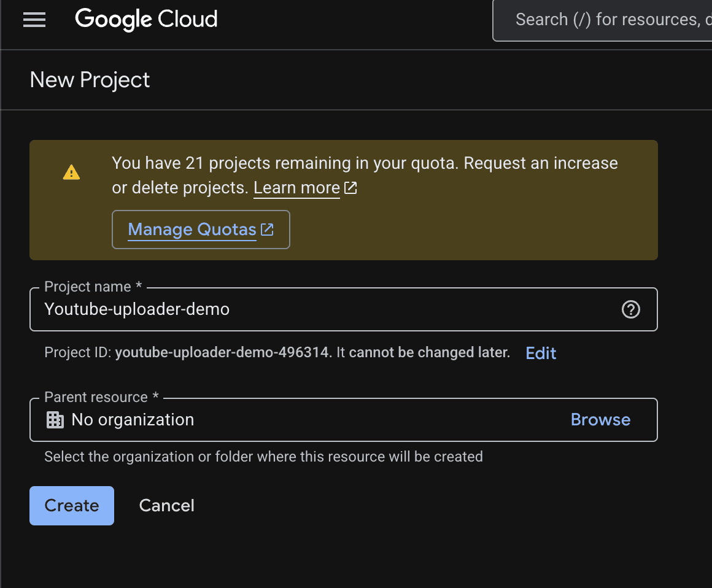
Task: Click the No organization parent resource field
Action: (x=343, y=420)
